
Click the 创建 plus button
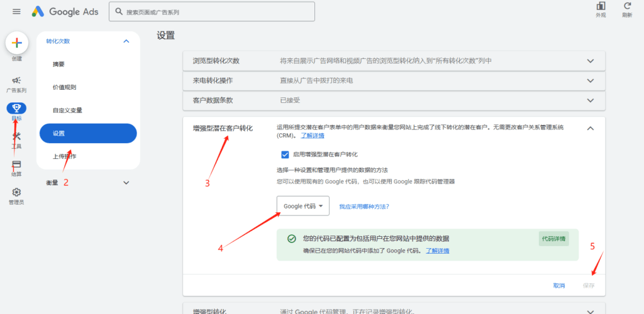pyautogui.click(x=16, y=43)
